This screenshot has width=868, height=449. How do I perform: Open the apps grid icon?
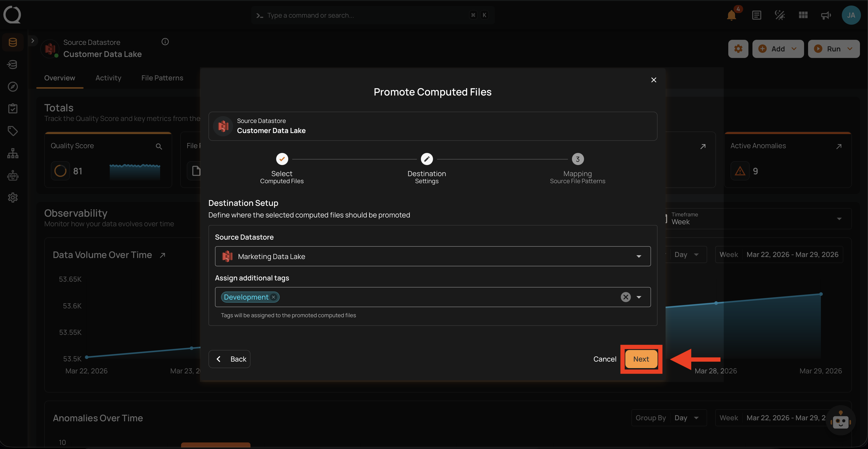(x=803, y=15)
